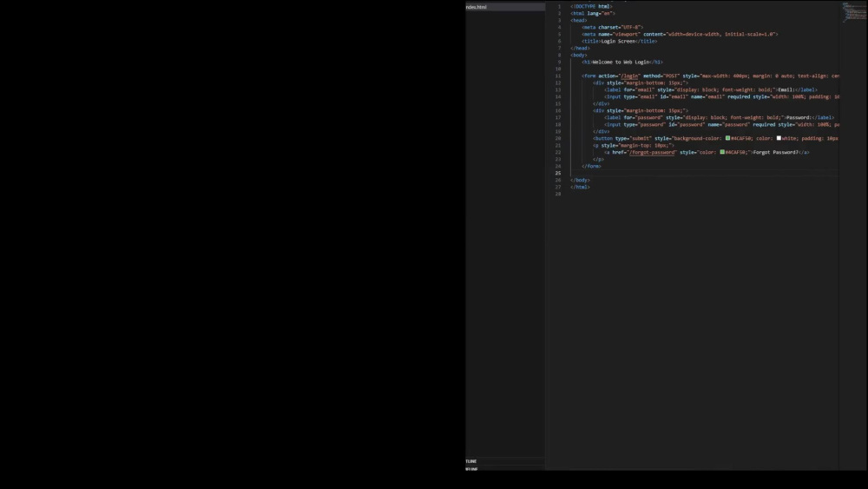The width and height of the screenshot is (868, 489).
Task: Click the "<!DOCTYPE html>" declaration
Action: click(591, 7)
